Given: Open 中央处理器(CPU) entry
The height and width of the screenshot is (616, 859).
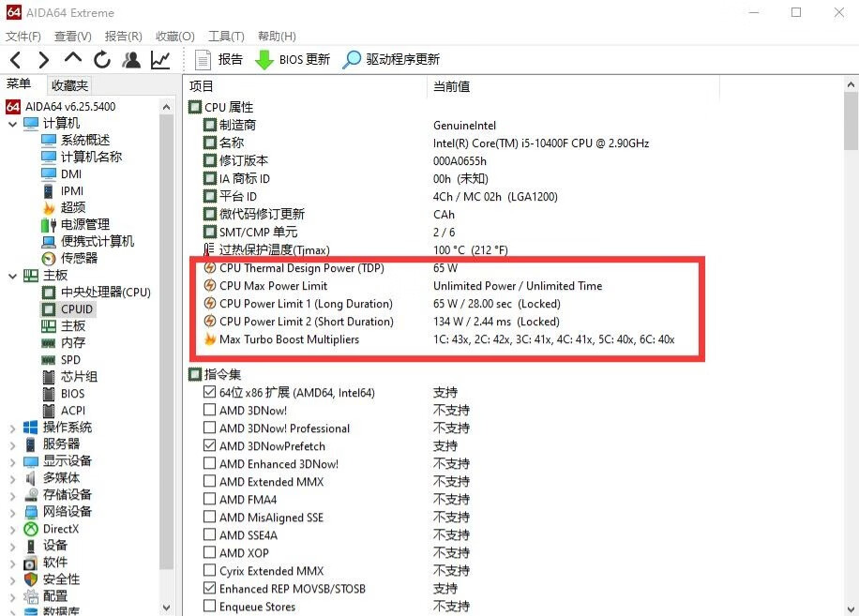Looking at the screenshot, I should click(x=106, y=293).
